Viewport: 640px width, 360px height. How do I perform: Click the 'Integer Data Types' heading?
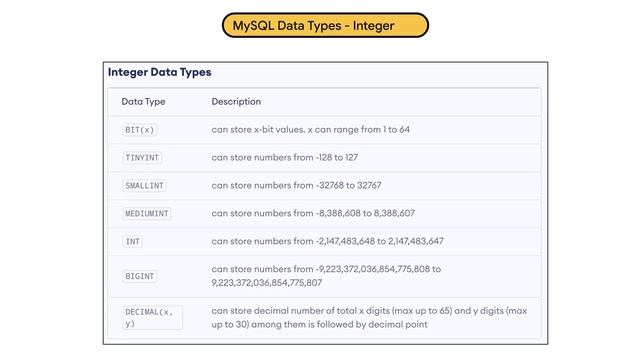click(160, 72)
